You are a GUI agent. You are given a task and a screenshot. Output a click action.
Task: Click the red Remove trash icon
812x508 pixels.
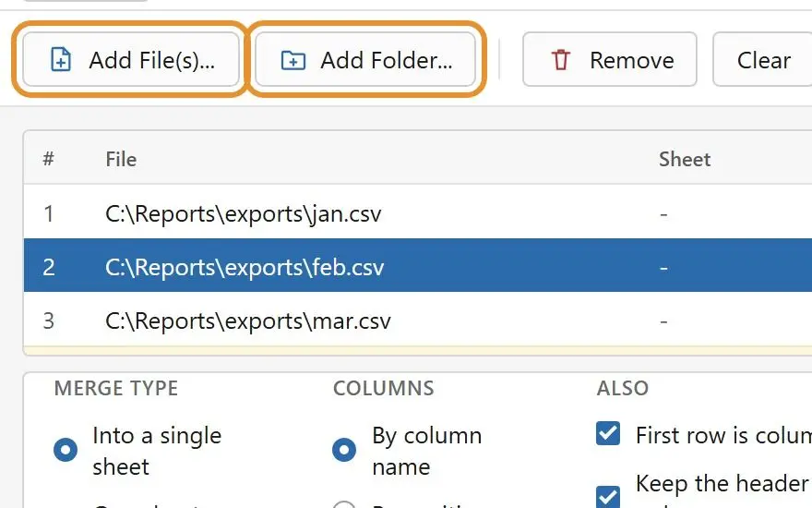pyautogui.click(x=560, y=60)
